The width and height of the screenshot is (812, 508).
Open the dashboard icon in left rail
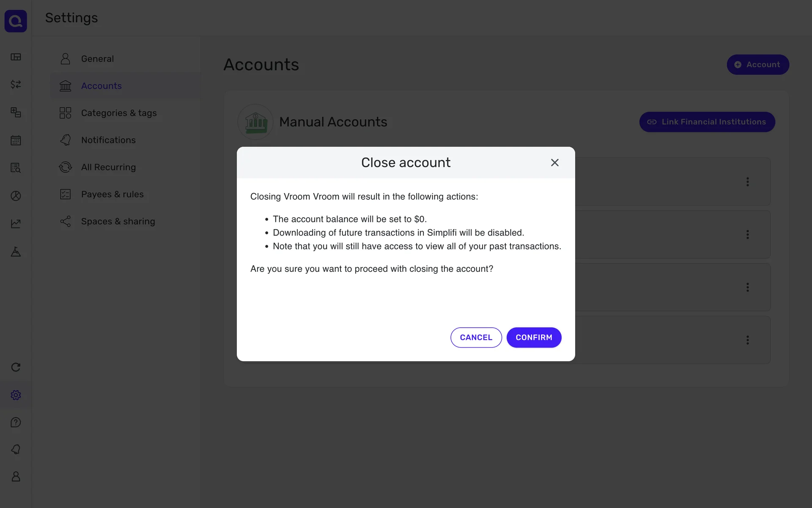pos(16,57)
